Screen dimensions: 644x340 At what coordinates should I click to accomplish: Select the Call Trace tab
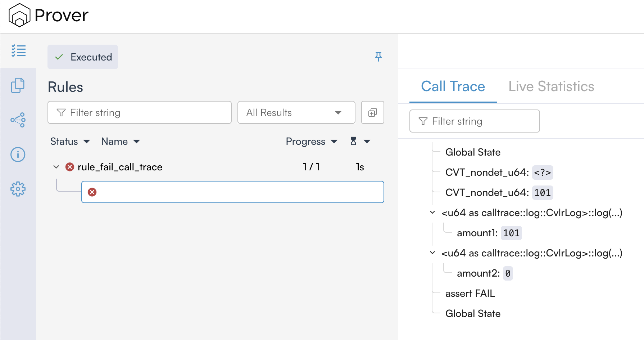[453, 86]
